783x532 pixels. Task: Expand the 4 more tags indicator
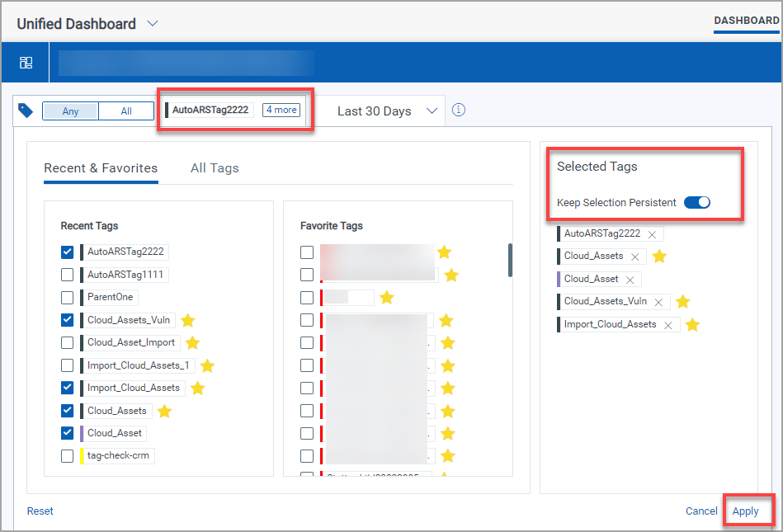coord(281,110)
